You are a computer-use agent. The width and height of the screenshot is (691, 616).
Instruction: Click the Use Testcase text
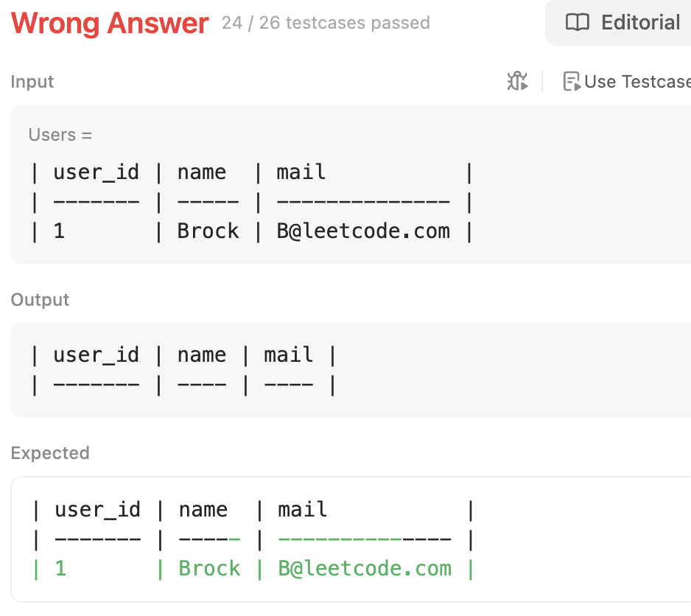click(636, 81)
